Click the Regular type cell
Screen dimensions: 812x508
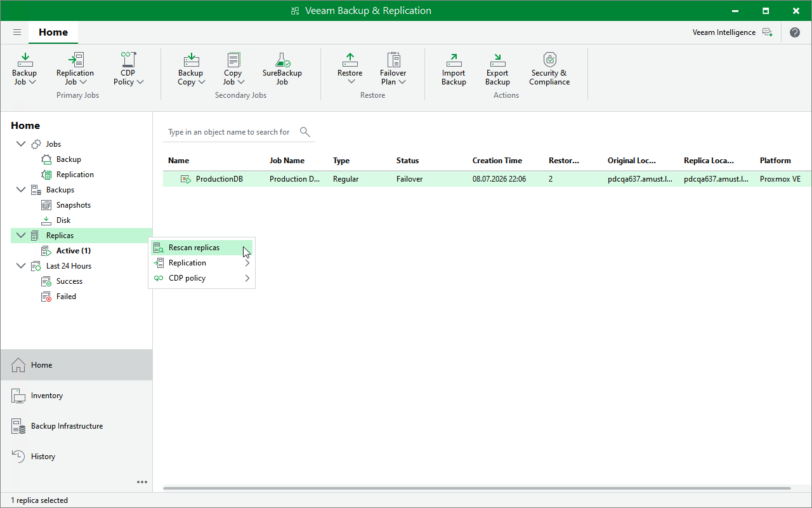(x=346, y=179)
